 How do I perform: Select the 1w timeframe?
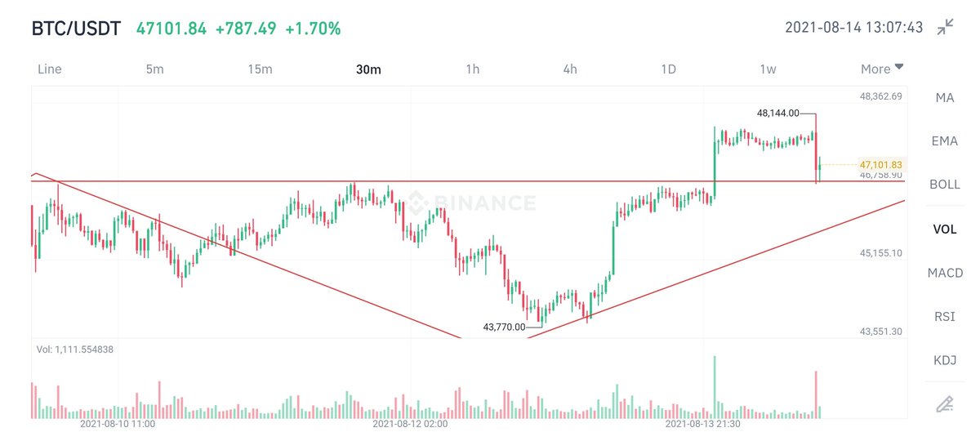tap(768, 69)
